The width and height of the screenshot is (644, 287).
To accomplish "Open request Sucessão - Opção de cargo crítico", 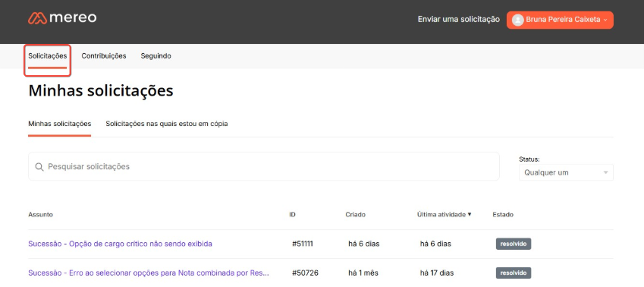I will click(x=120, y=244).
